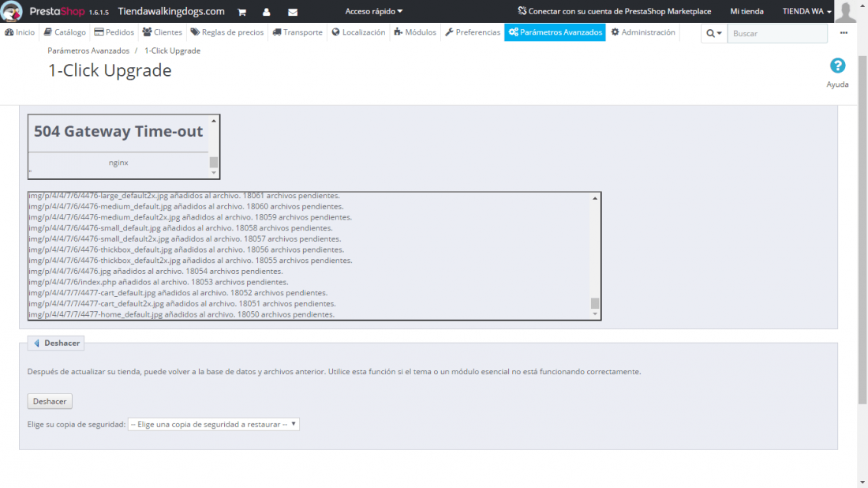Click the log line with 18053 archivos pendientes
This screenshot has height=488, width=868.
pyautogui.click(x=159, y=282)
